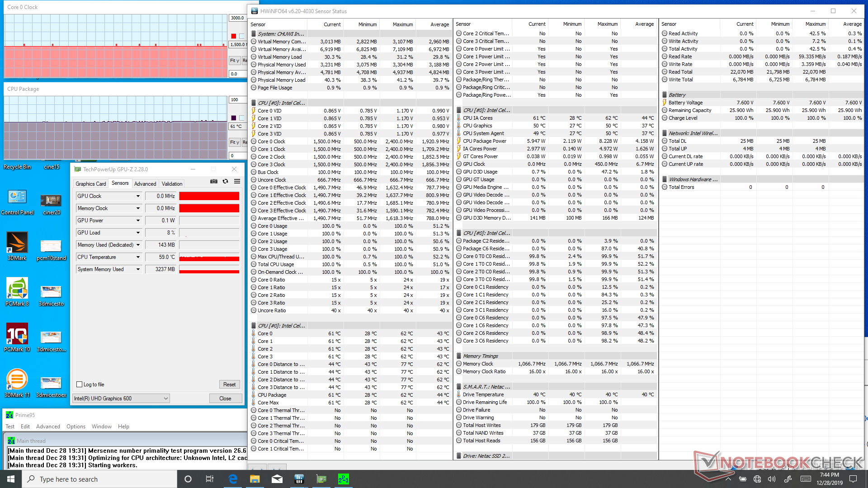Open Control Panel desktop shortcut
868x488 pixels.
tap(17, 202)
